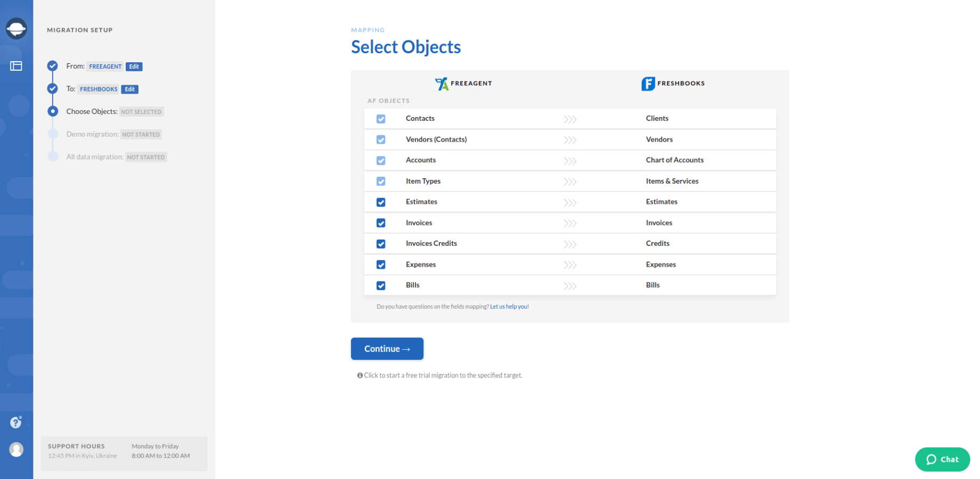
Task: Uncheck the Invoices checkbox
Action: pyautogui.click(x=381, y=223)
